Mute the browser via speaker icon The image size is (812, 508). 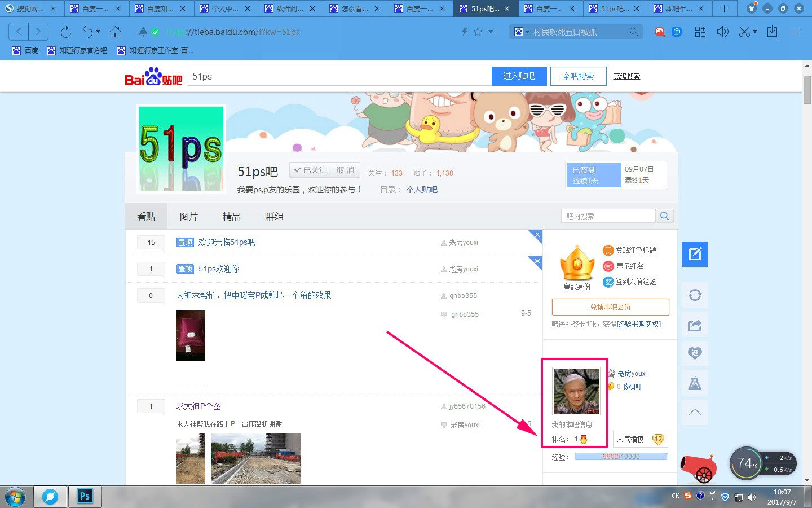[x=723, y=32]
